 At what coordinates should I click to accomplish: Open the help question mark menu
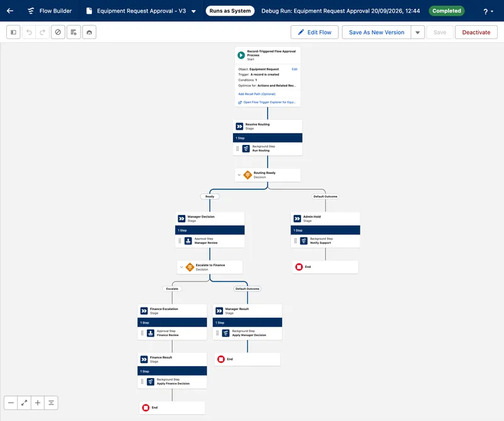488,11
